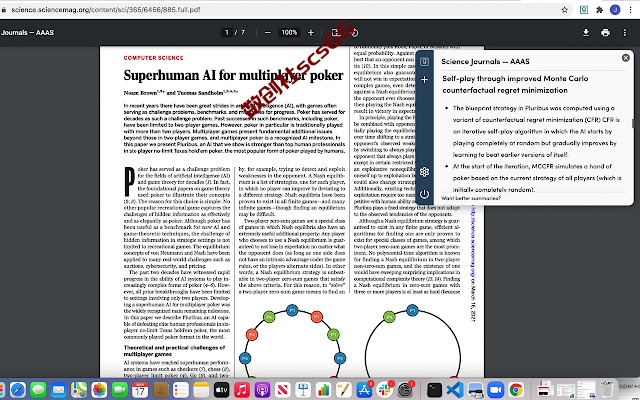Click the fit to page button

(336, 32)
